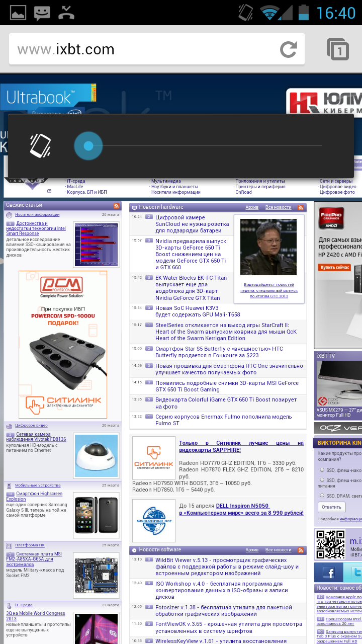The width and height of the screenshot is (362, 644).
Task: Open WildBit Viewer v.5.13 software news
Action: pyautogui.click(x=228, y=567)
